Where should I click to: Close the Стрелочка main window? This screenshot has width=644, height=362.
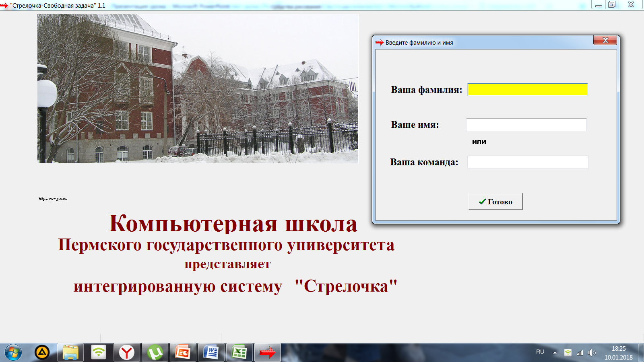(631, 5)
